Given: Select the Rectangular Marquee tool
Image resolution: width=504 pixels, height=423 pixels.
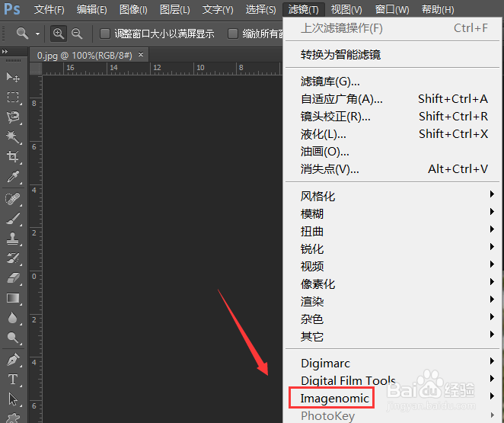Looking at the screenshot, I should (13, 97).
